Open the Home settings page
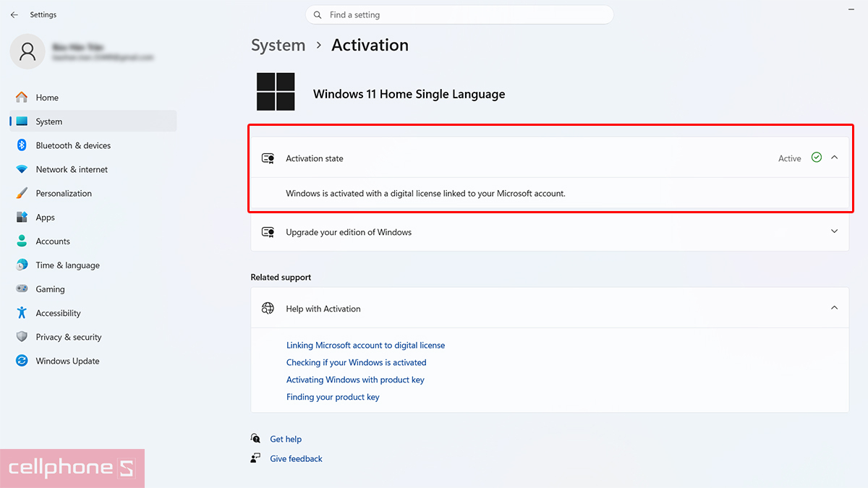The image size is (868, 488). (x=93, y=98)
